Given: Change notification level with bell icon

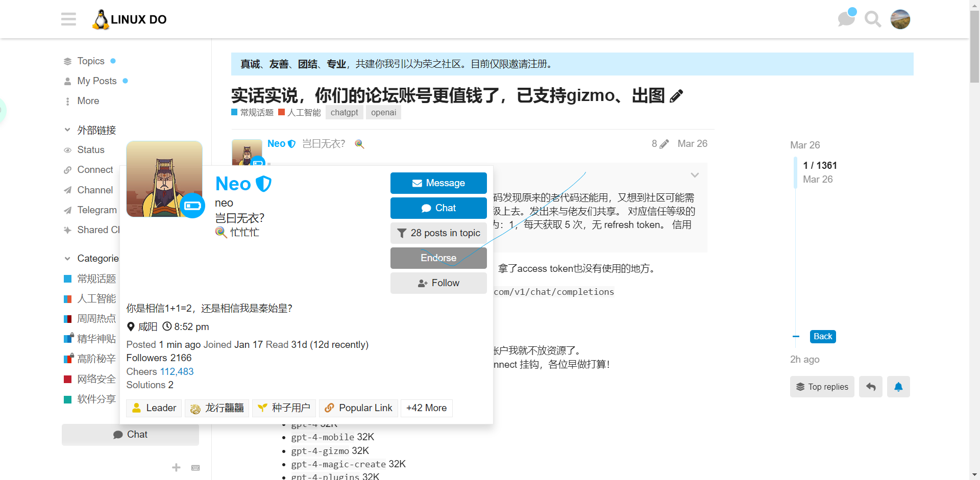Looking at the screenshot, I should pyautogui.click(x=898, y=387).
